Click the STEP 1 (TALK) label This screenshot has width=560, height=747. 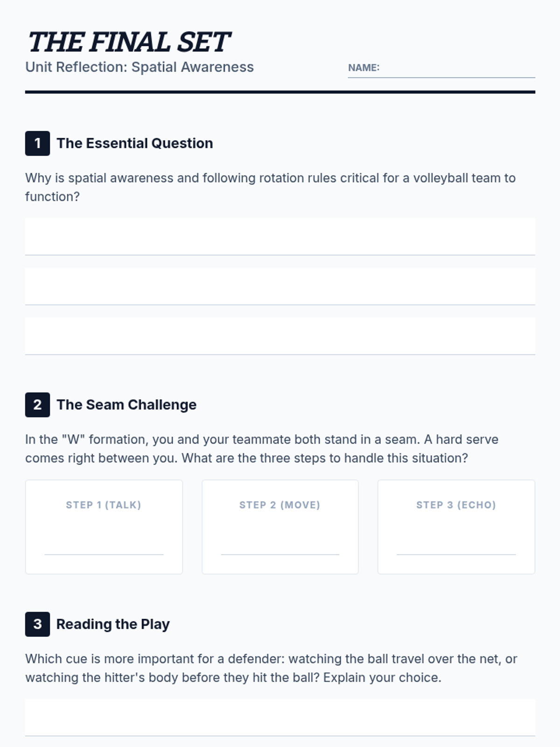[x=104, y=505]
